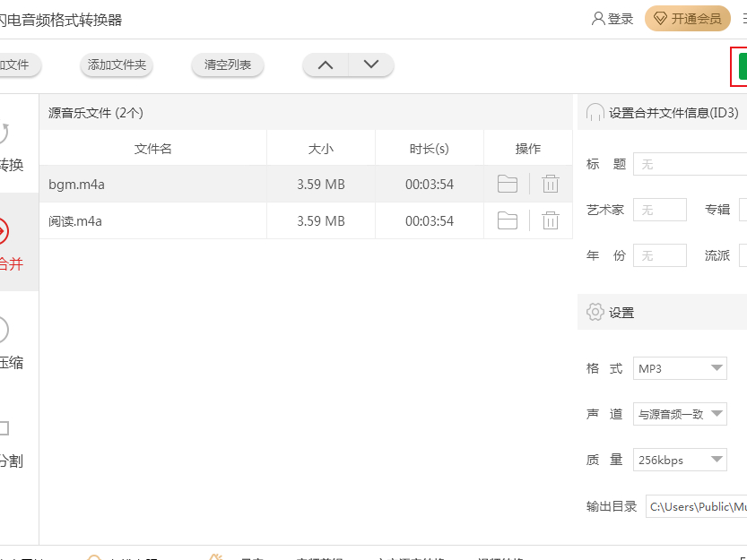The height and width of the screenshot is (560, 747).
Task: Remove 阅读.m4a using trash icon
Action: pyautogui.click(x=551, y=220)
